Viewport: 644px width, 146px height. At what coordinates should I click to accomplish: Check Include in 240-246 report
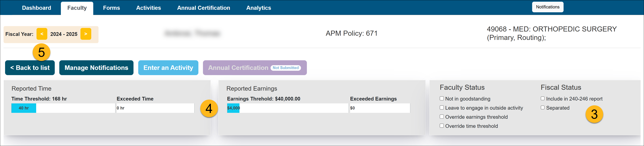coord(542,99)
